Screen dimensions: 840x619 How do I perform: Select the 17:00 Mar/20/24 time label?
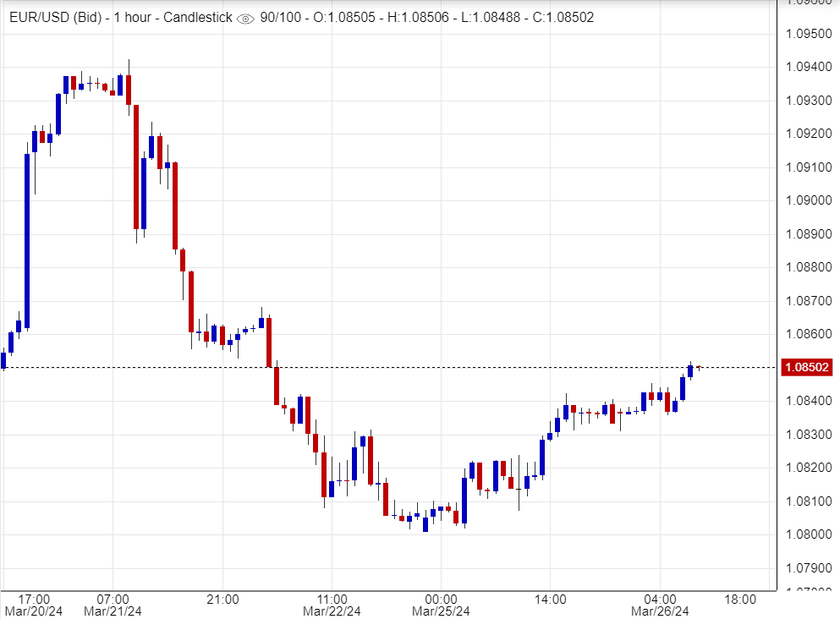pos(34,605)
